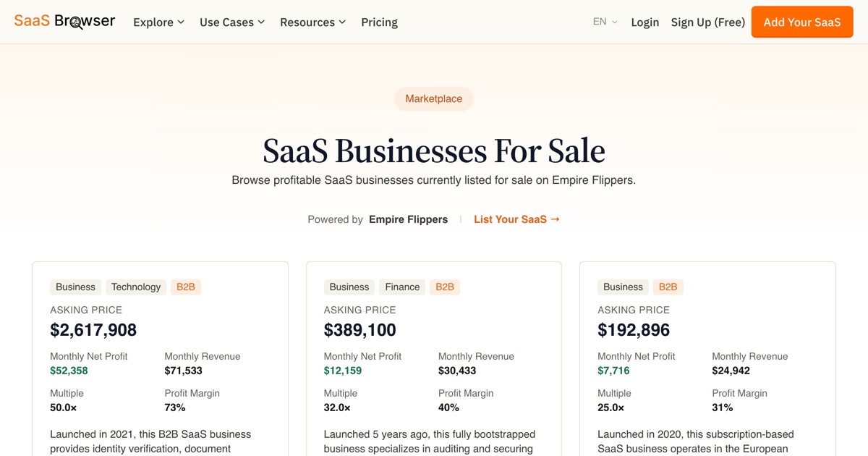Click the B2B tag on the $2,617,908 listing
Viewport: 868px width, 456px height.
coord(186,287)
